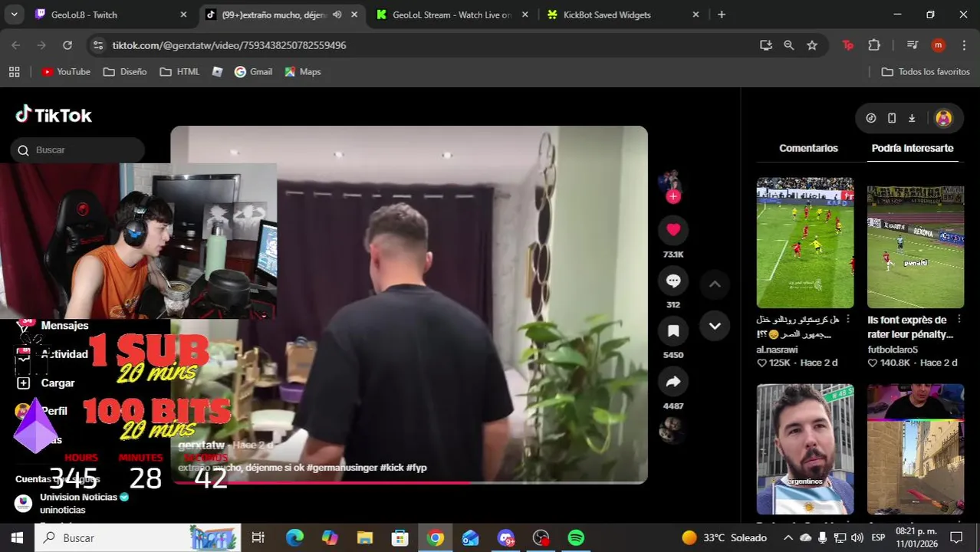The image size is (980, 552).
Task: Click the browser address bar URL
Action: pos(229,45)
